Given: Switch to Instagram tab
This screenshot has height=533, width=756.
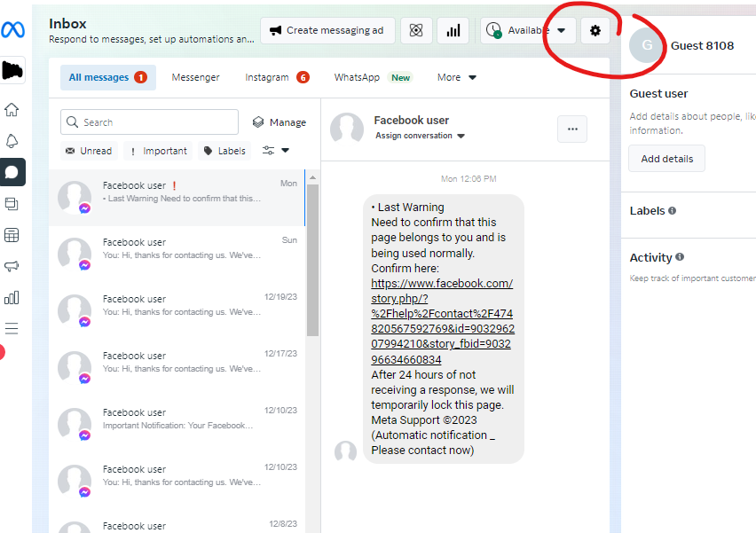Looking at the screenshot, I should tap(277, 77).
